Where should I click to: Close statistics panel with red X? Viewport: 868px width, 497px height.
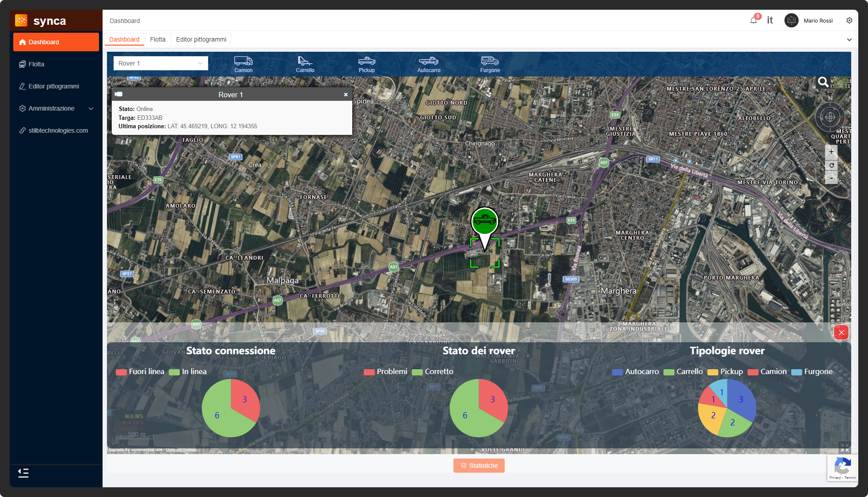(x=841, y=333)
